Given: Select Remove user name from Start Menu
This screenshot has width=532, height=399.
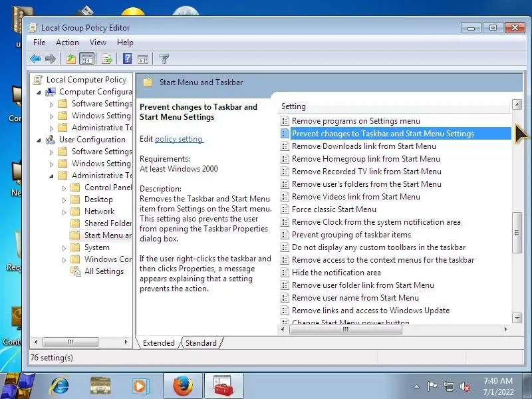Looking at the screenshot, I should tap(355, 297).
